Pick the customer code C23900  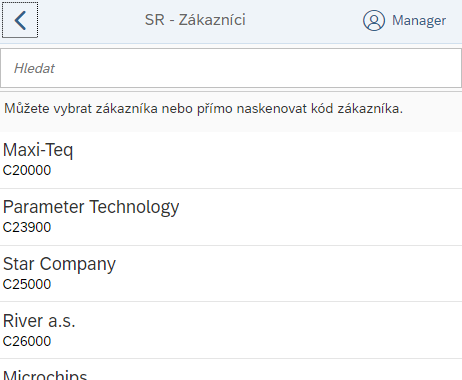(x=27, y=227)
